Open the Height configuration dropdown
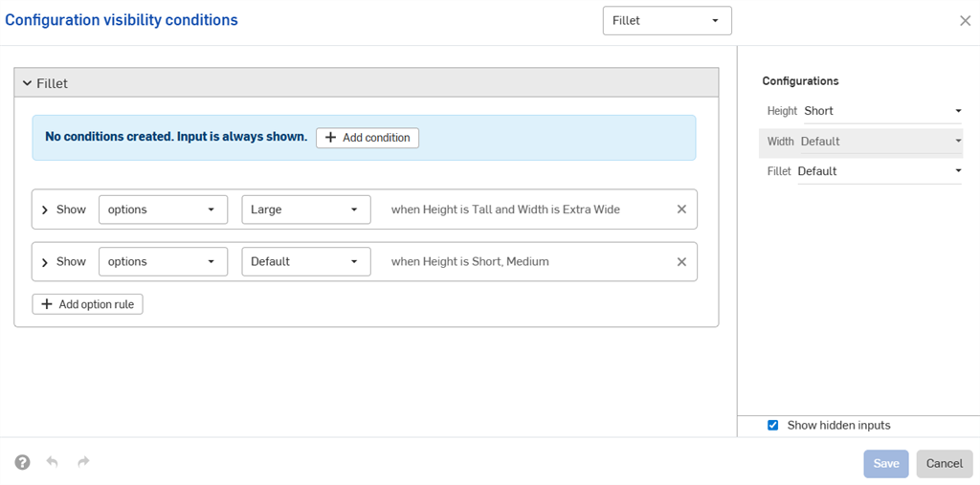980x485 pixels. coord(882,111)
